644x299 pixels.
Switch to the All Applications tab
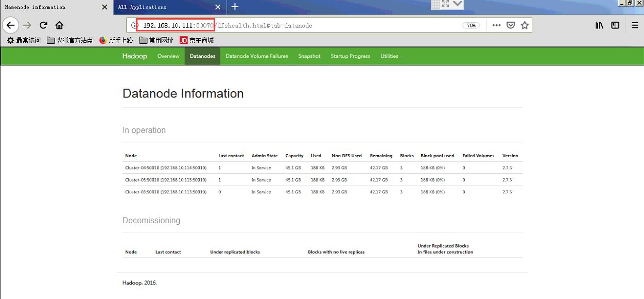point(170,7)
